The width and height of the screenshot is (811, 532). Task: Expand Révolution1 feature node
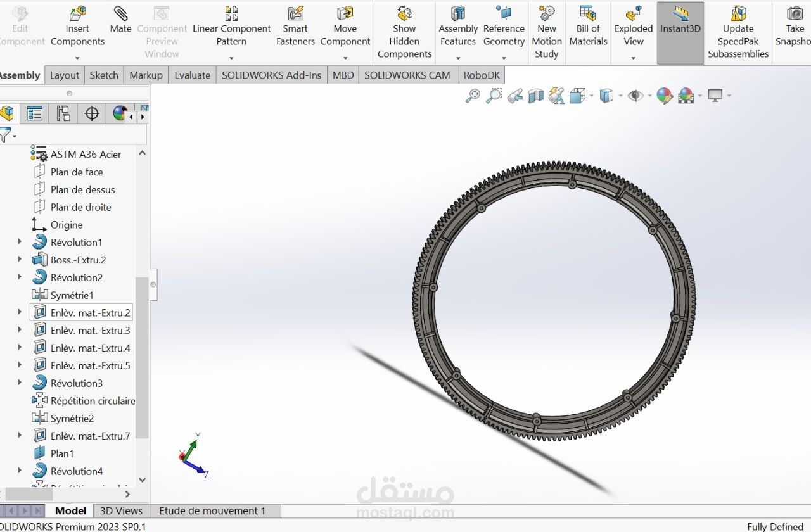(x=20, y=242)
